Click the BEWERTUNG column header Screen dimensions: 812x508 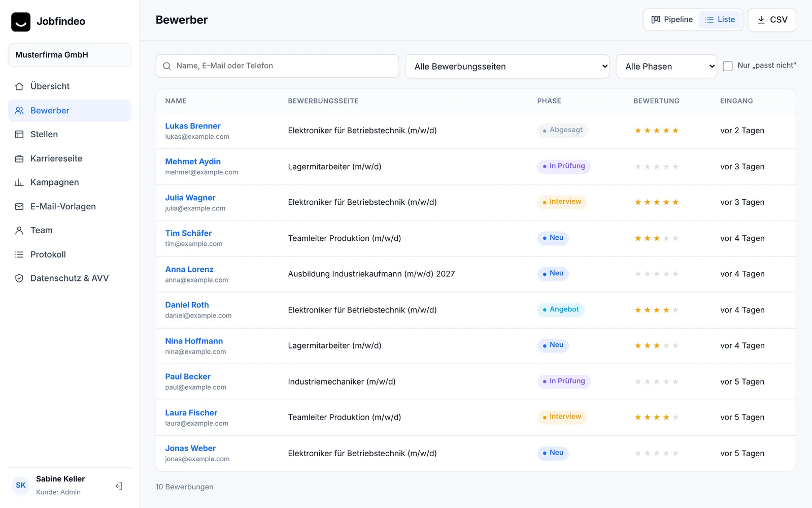coord(656,101)
